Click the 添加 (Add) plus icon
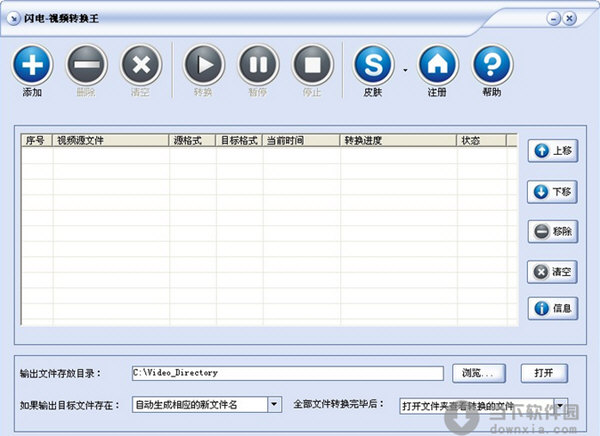Screen dimensions: 600x436 coord(31,65)
